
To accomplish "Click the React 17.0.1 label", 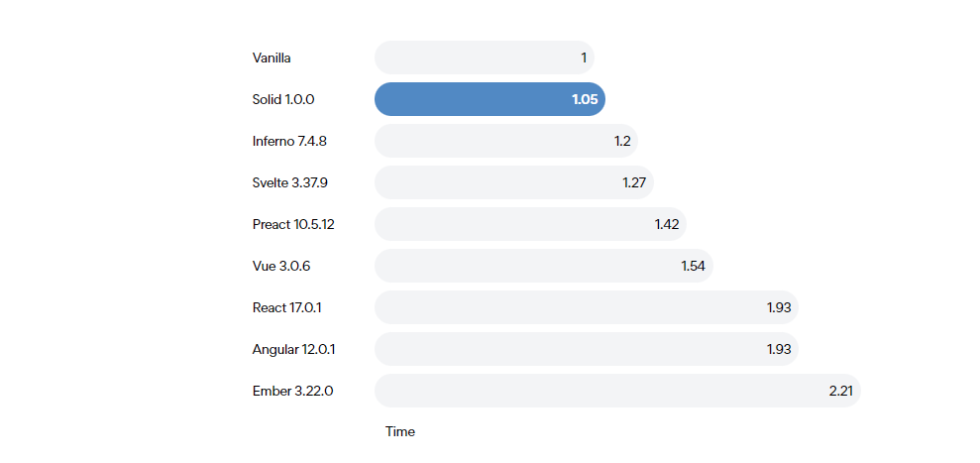I will point(287,307).
